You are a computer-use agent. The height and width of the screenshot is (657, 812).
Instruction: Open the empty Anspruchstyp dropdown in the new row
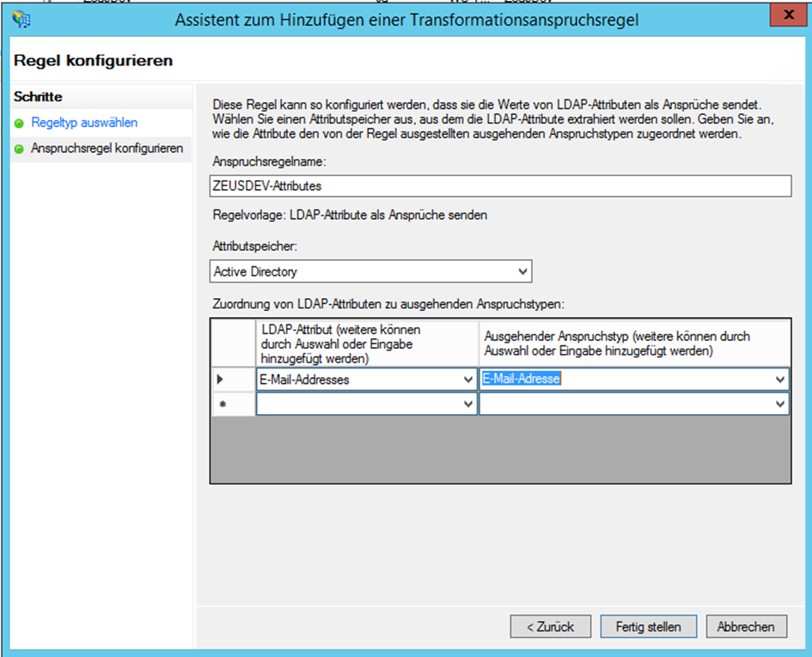[780, 403]
